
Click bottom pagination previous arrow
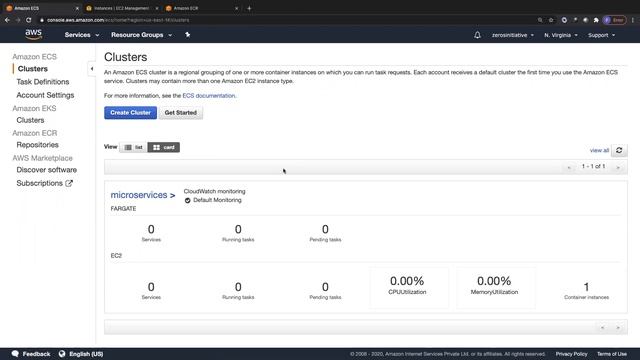point(602,327)
